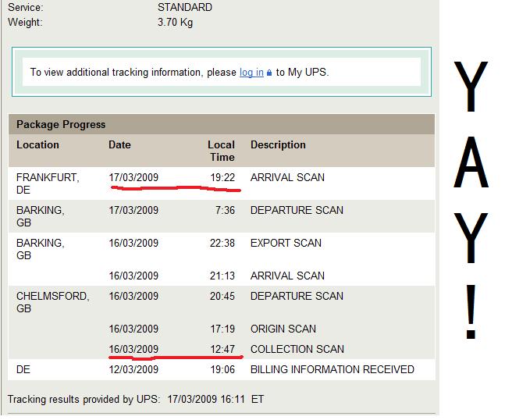Click BILLING INFORMATION RECEIVED description
The width and height of the screenshot is (505, 420).
[332, 369]
